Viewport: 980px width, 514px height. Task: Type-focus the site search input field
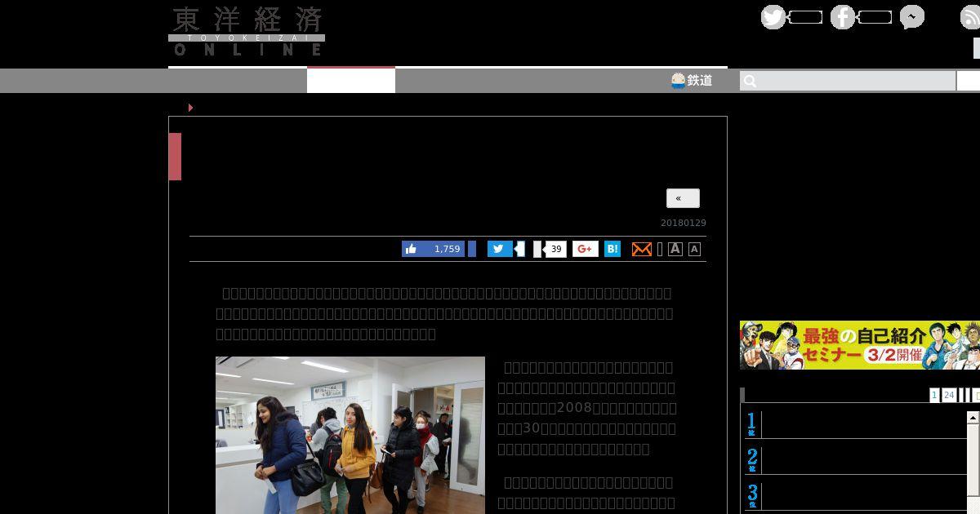(848, 81)
